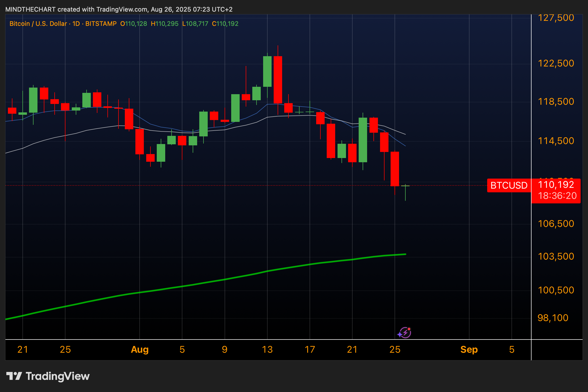Click the TradingView logo icon
This screenshot has width=588, height=392.
14,376
